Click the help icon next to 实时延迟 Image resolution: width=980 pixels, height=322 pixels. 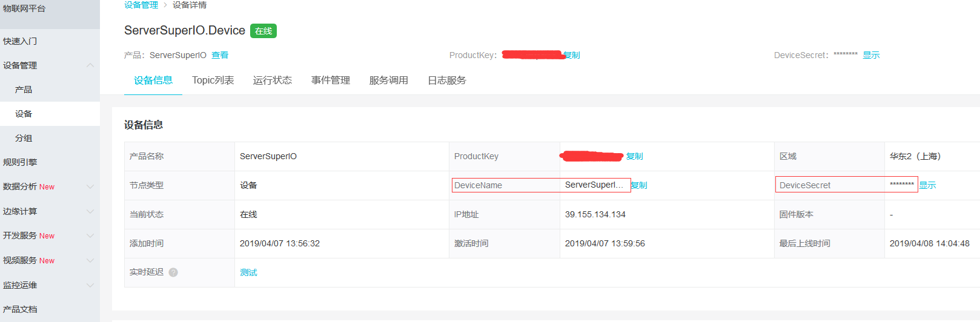[173, 272]
